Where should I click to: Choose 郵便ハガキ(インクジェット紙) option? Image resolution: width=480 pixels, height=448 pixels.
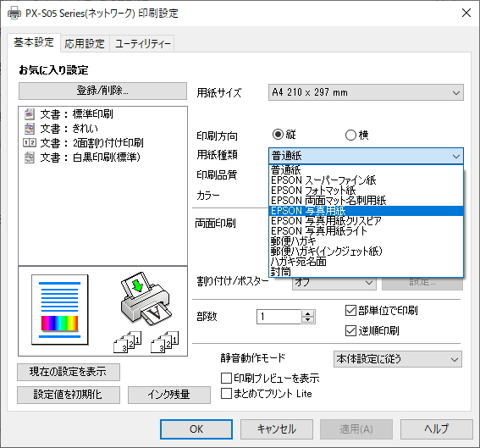pyautogui.click(x=366, y=252)
